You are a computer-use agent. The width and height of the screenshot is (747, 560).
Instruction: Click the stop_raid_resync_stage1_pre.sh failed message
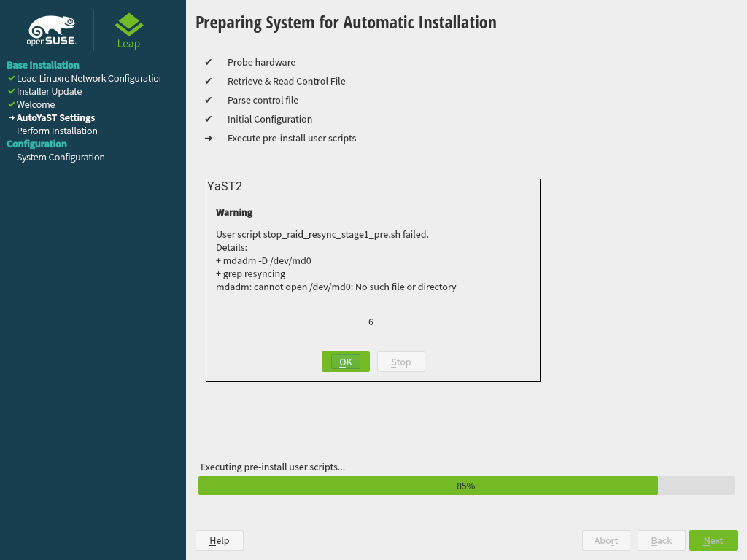coord(322,234)
